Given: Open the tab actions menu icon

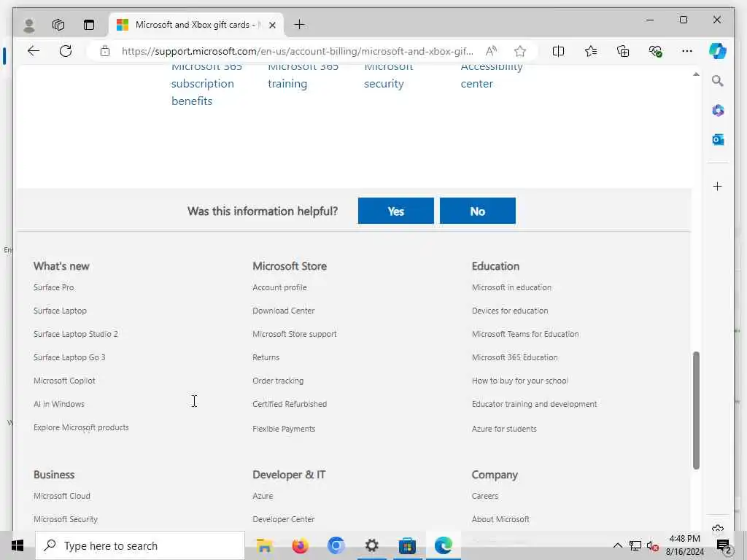Looking at the screenshot, I should 88,25.
